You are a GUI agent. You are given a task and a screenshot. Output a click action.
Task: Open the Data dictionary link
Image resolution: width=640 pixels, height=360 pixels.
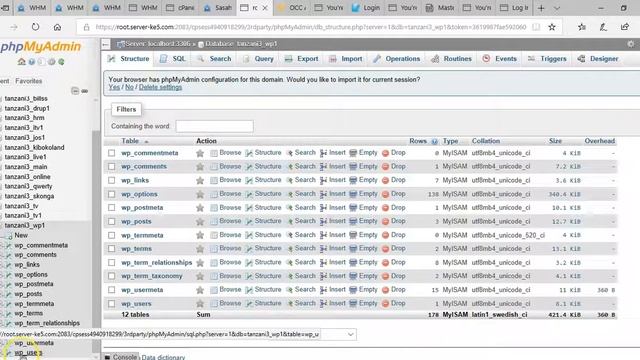coord(163,357)
